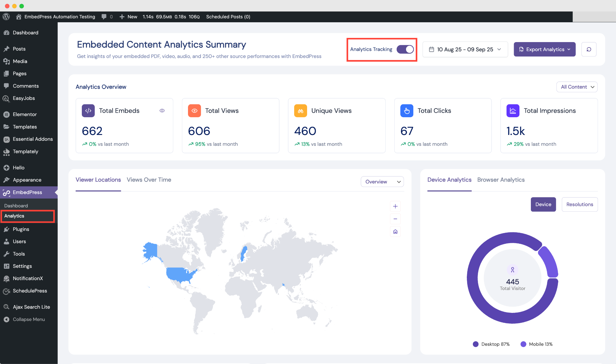Screen dimensions: 616x364
Task: Click the Ajax Search Lite magnifier icon
Action: tap(6, 307)
